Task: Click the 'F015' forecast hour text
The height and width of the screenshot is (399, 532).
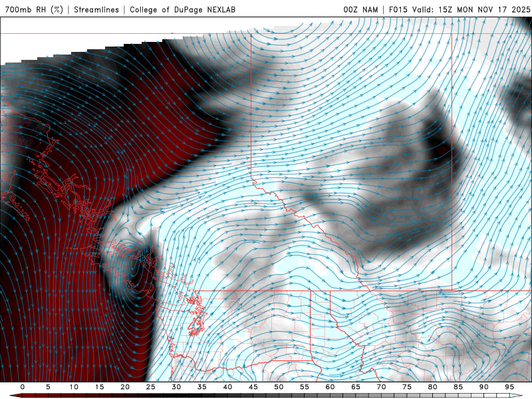Action: tap(398, 9)
